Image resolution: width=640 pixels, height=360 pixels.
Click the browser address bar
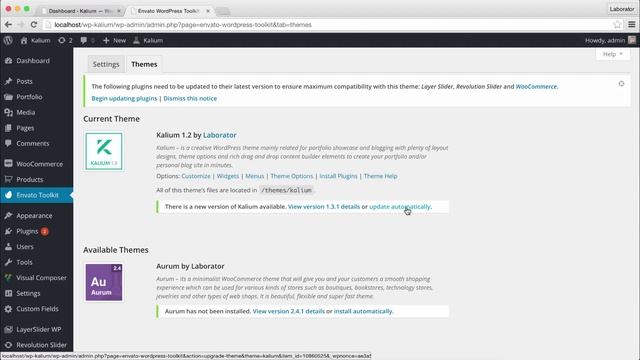click(327, 24)
